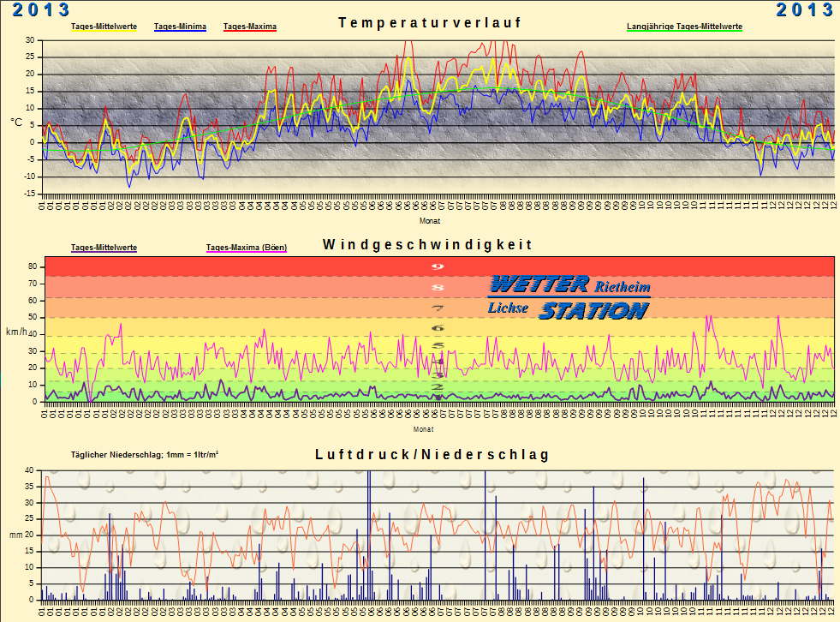Click the Täglicher Niederschlag note text
840x622 pixels.
point(144,454)
